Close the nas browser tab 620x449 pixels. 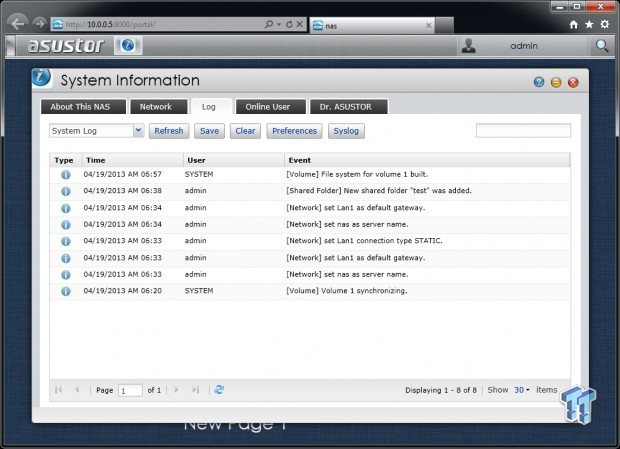click(x=428, y=26)
